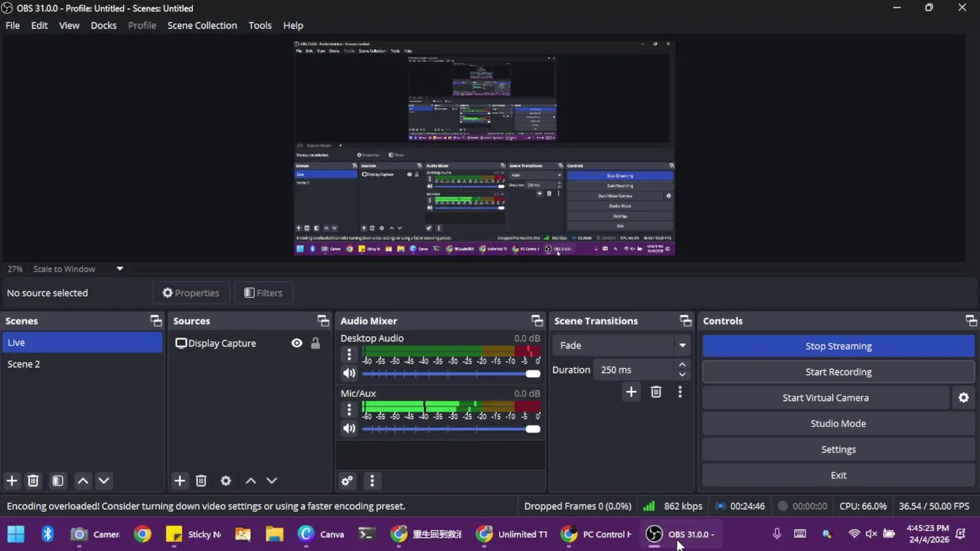Open Sticky Notes taskbar item
980x551 pixels.
point(194,534)
